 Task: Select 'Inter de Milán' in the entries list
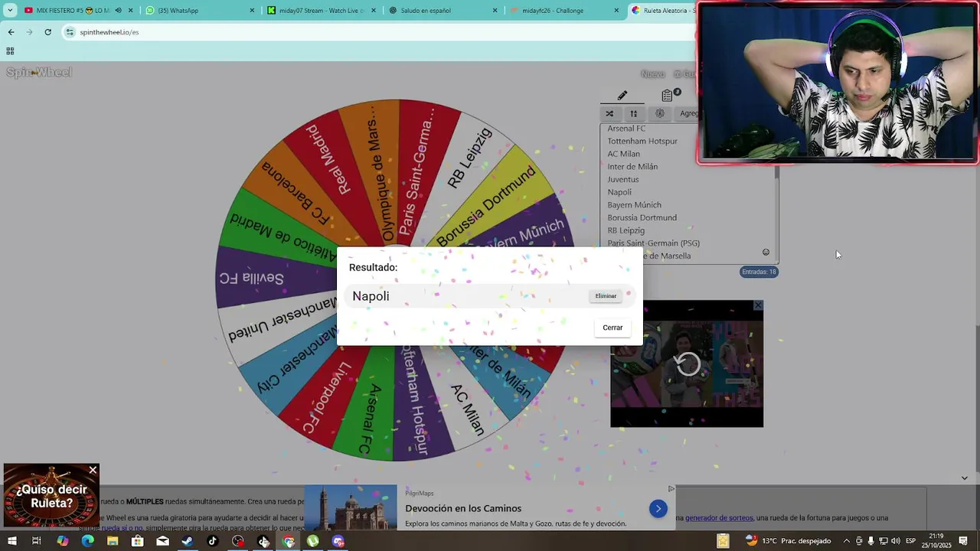point(632,167)
